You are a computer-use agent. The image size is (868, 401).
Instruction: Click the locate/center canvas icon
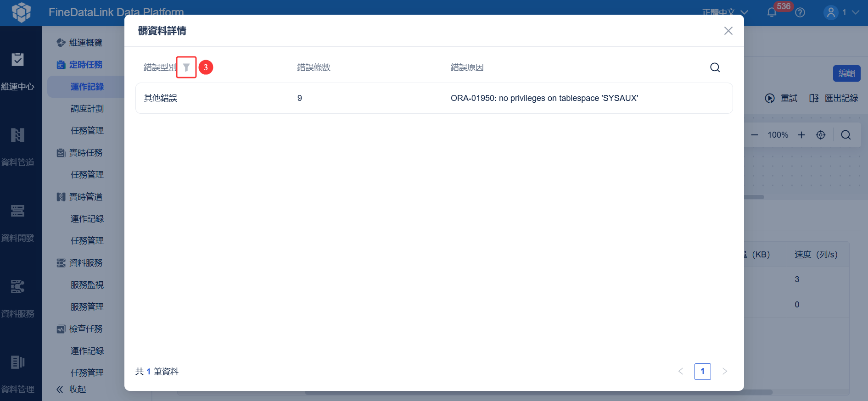tap(821, 135)
